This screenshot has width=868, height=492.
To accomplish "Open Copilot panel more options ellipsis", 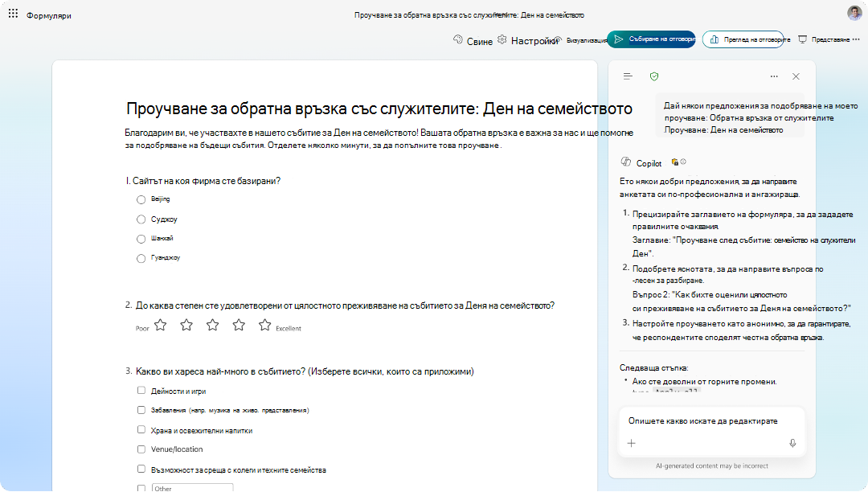I will 774,76.
